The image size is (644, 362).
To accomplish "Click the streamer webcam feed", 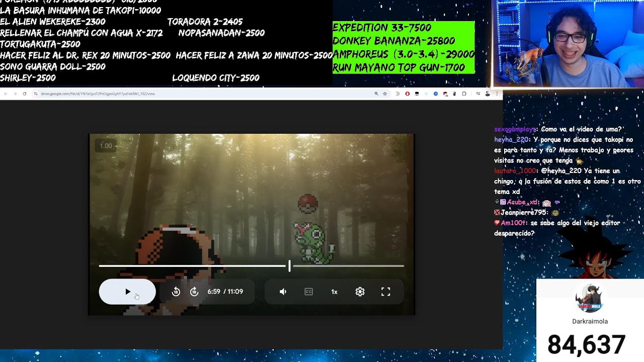I will (x=568, y=44).
